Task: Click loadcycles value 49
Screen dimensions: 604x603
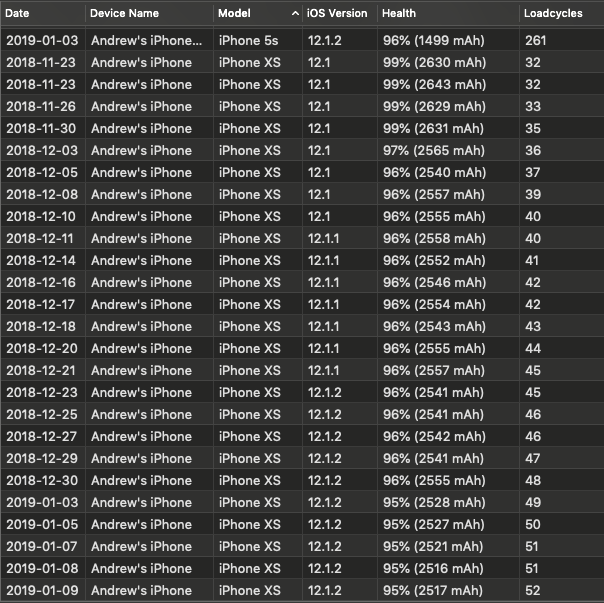Action: (x=533, y=502)
